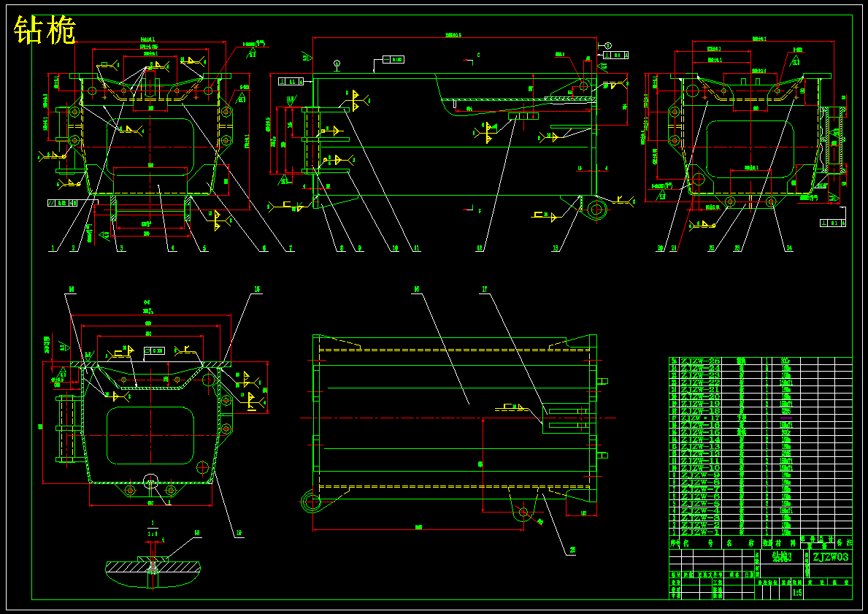Select parts list cell ZJZW-15

tap(701, 432)
